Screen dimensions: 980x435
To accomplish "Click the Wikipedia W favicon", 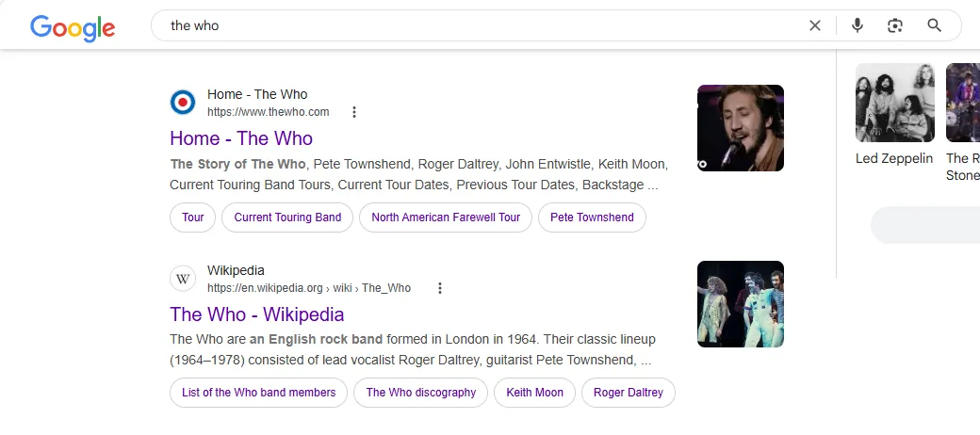I will pyautogui.click(x=183, y=279).
